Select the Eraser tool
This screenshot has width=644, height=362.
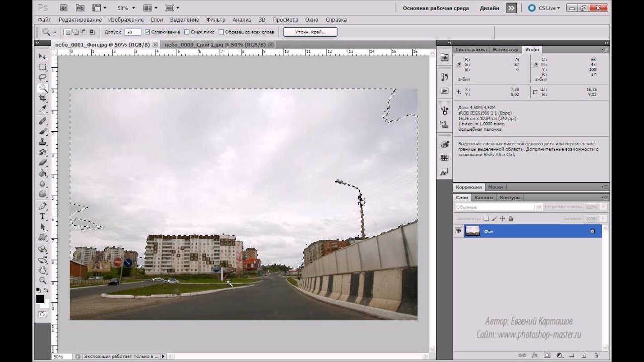[43, 162]
